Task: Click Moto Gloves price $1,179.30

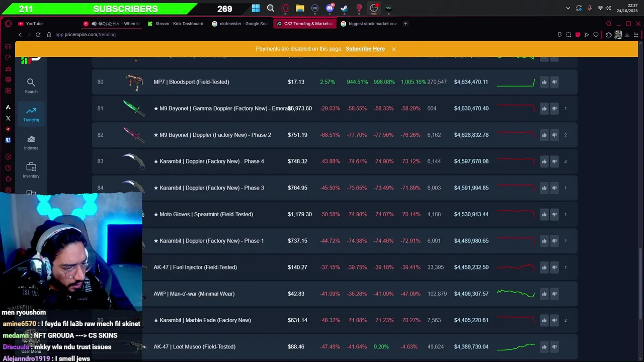Action: click(x=300, y=214)
